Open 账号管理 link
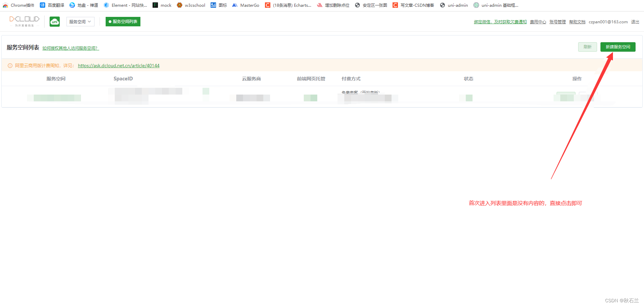 pyautogui.click(x=557, y=22)
